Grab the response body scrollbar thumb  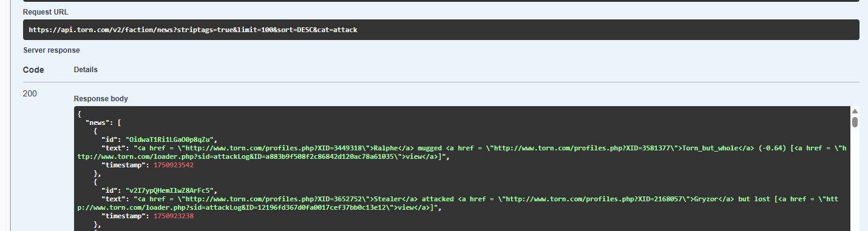[855, 122]
